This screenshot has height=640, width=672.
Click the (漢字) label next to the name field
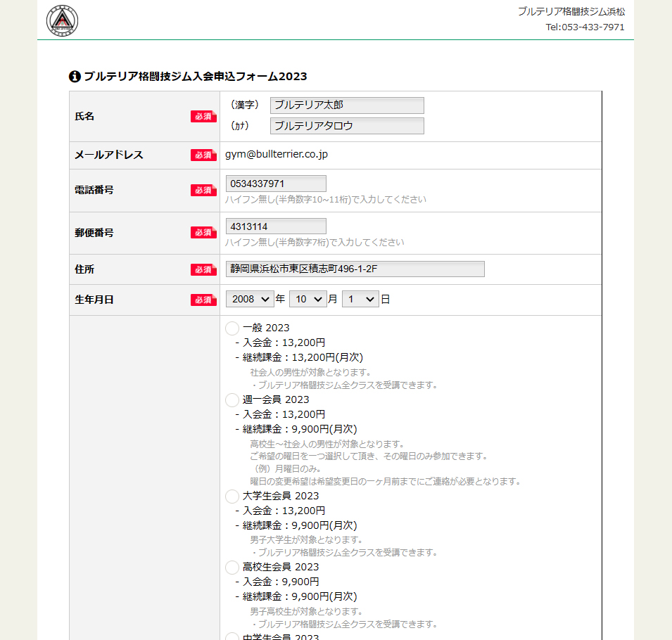click(x=245, y=105)
